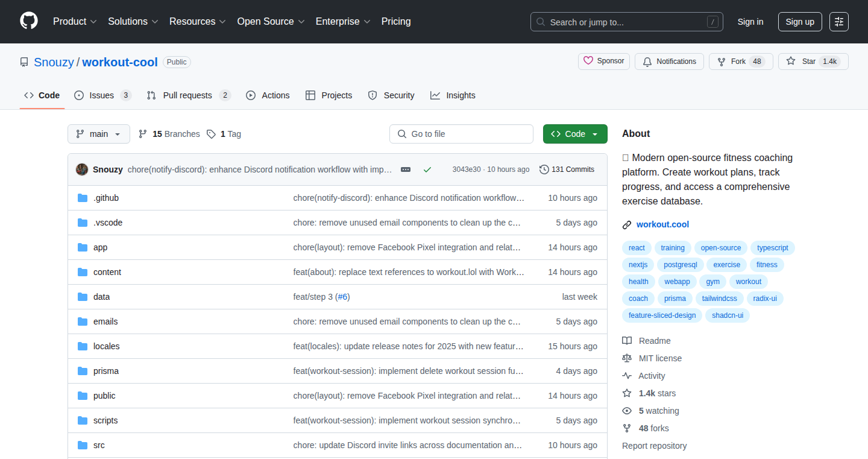Open the app folder name
This screenshot has height=459, width=868.
click(x=100, y=247)
